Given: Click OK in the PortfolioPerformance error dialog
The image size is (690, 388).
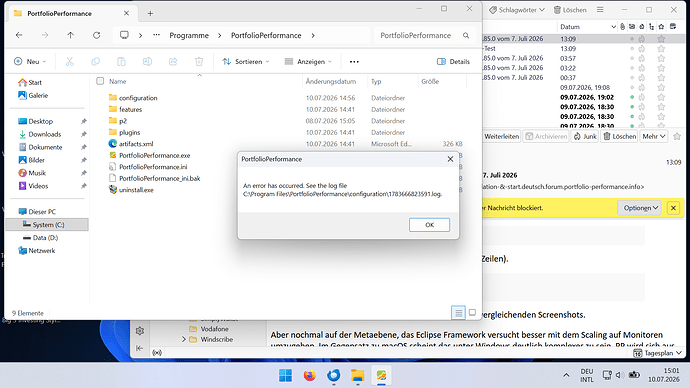Looking at the screenshot, I should pyautogui.click(x=429, y=225).
